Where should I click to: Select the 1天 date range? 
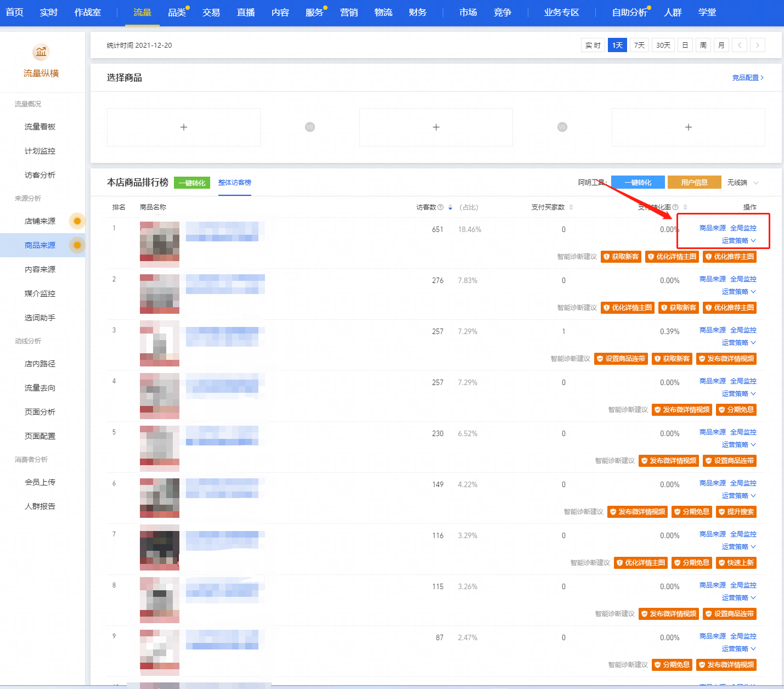coord(618,45)
